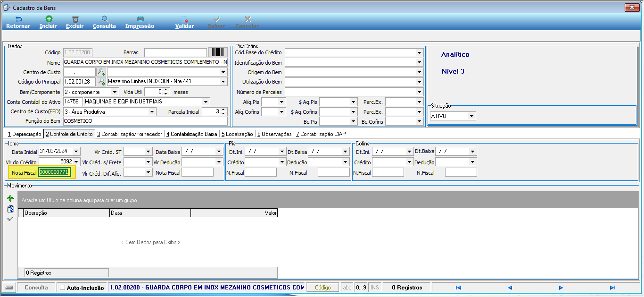Viewport: 644px width, 297px height.
Task: Toggle the Auto-Inclusão checkbox
Action: click(63, 288)
